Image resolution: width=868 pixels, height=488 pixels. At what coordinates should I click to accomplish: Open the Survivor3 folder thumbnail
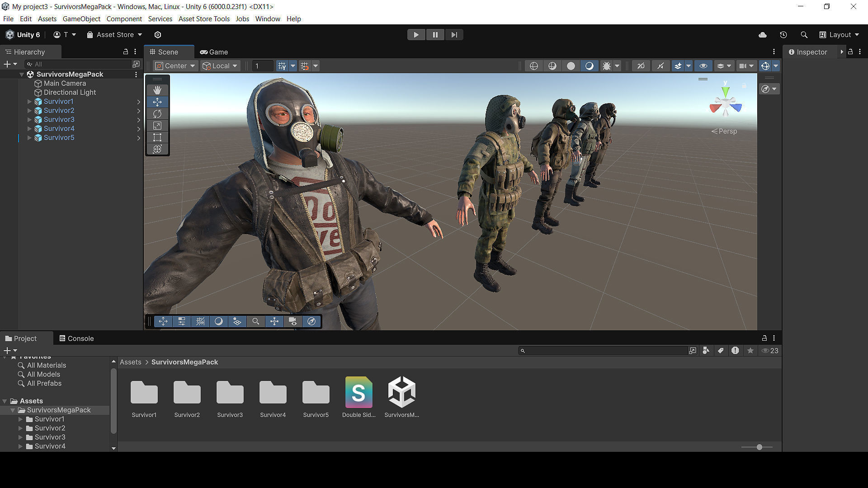coord(230,397)
